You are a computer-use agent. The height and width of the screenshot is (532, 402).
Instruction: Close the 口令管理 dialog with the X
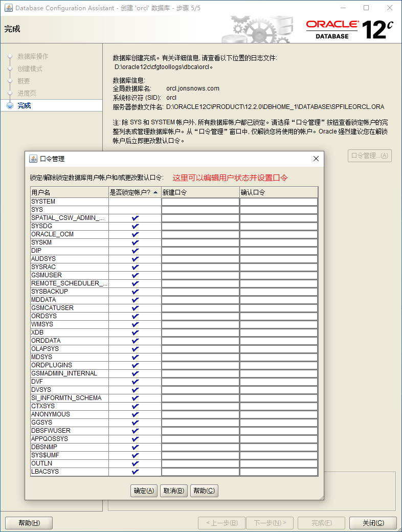(316, 159)
